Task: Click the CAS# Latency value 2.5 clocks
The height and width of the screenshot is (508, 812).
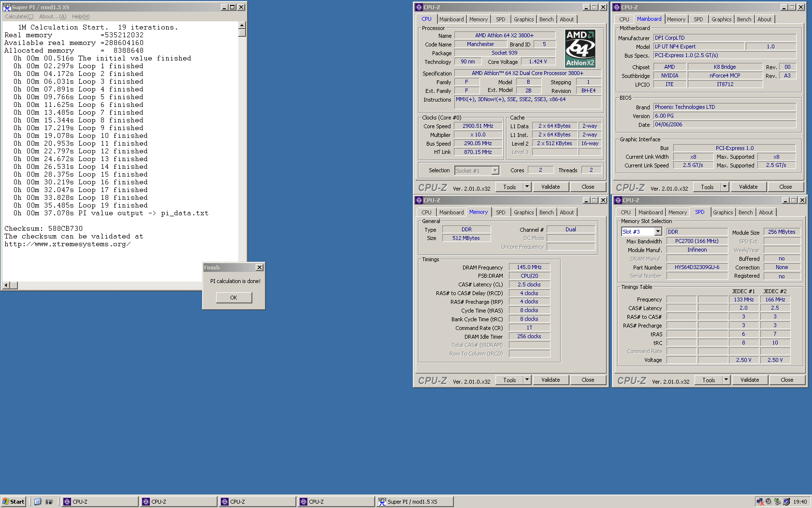Action: (529, 284)
